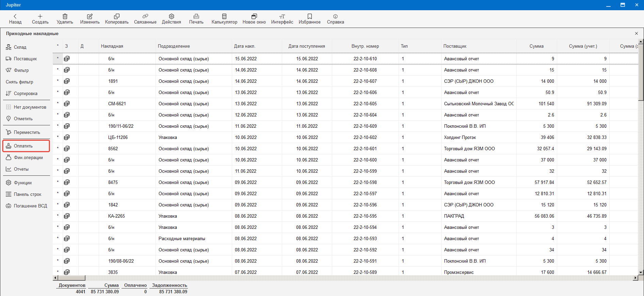Click sum 57 917.84 cell
Viewport: 644px width, 296px height.
pyautogui.click(x=544, y=182)
